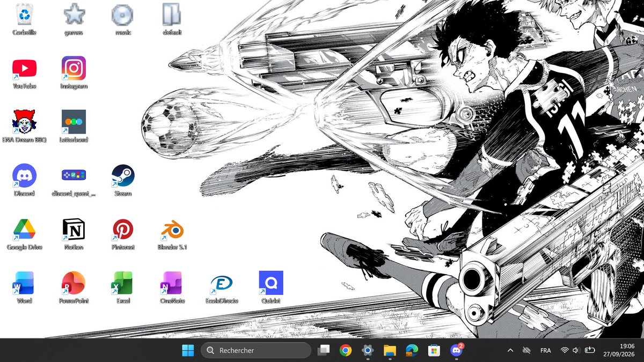Click the OneDrive cloud tray icon
644x362 pixels.
[x=526, y=350]
